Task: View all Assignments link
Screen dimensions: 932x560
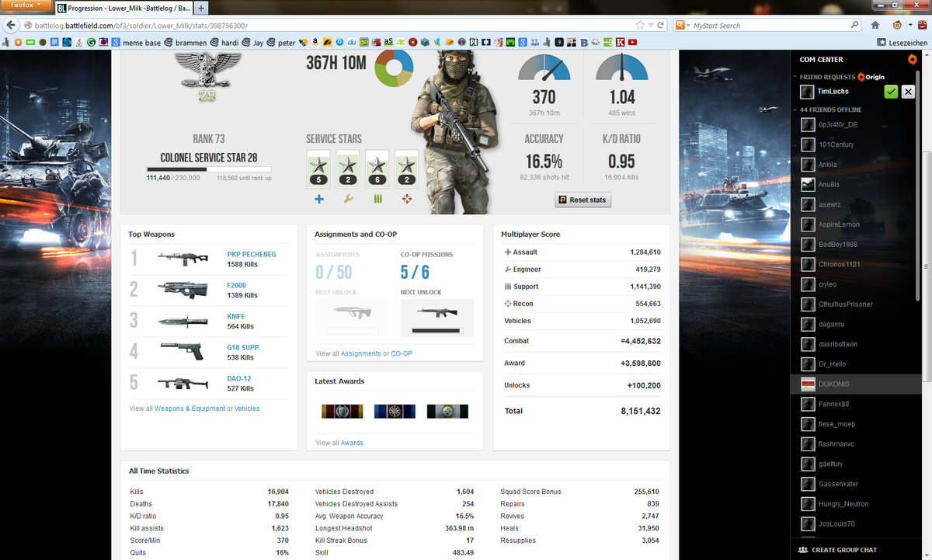Action: pyautogui.click(x=360, y=353)
